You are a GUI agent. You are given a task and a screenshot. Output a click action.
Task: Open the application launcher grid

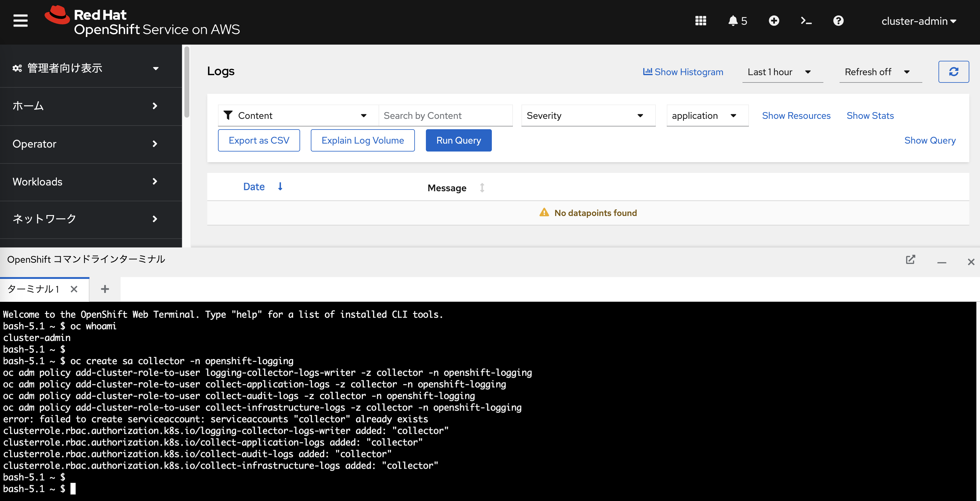pyautogui.click(x=700, y=21)
